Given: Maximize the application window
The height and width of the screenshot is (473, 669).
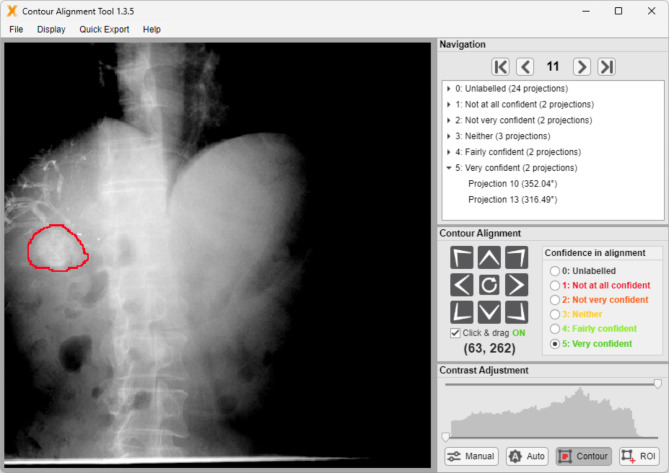Looking at the screenshot, I should point(618,11).
